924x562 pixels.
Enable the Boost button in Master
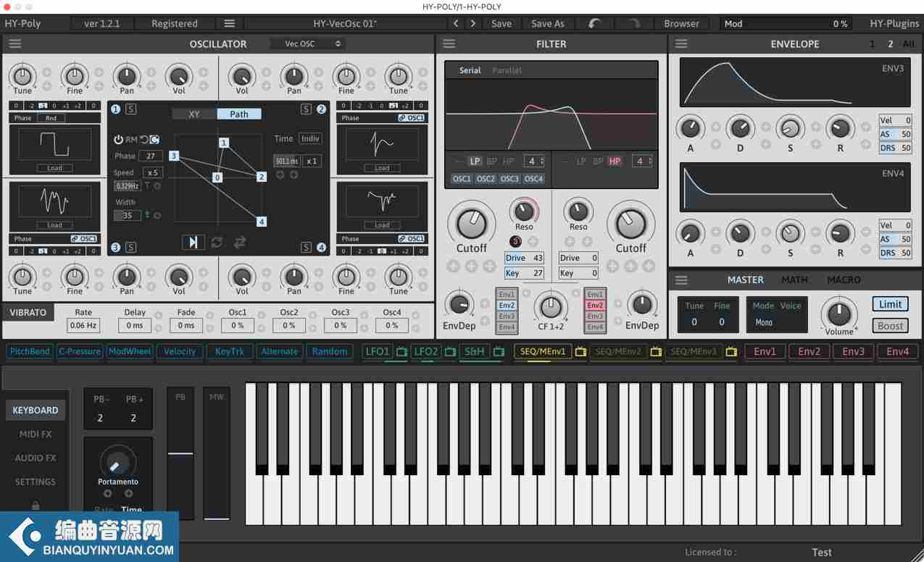pyautogui.click(x=890, y=326)
